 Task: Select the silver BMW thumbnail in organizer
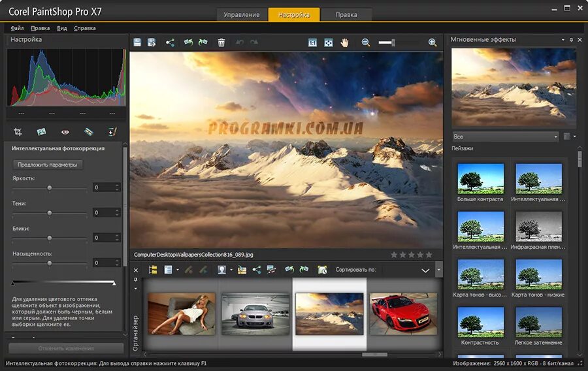[x=255, y=314]
